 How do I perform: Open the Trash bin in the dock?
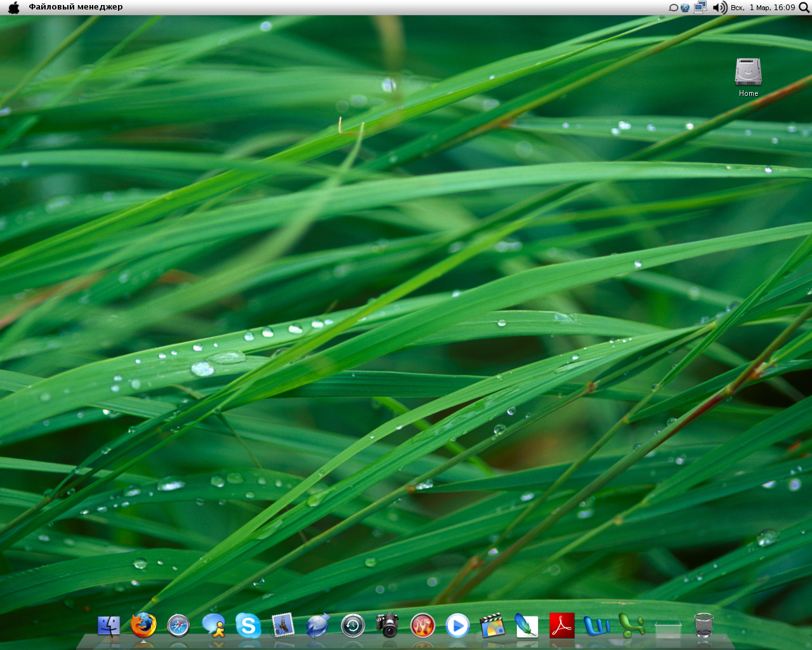(x=704, y=625)
